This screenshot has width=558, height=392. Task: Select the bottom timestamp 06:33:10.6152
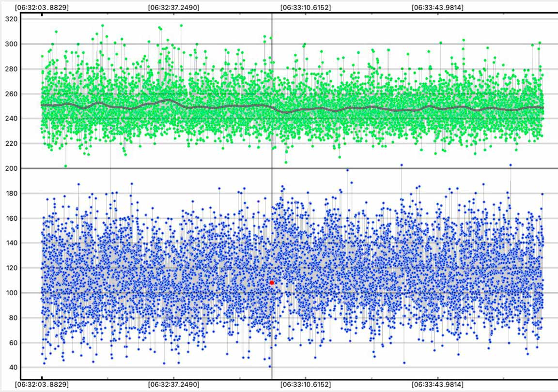coord(306,384)
